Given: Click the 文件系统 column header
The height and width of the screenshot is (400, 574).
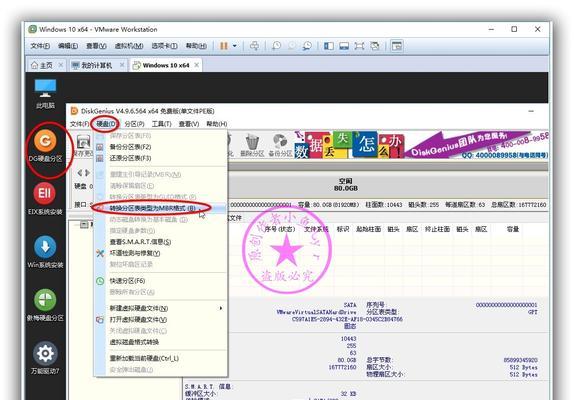Looking at the screenshot, I should [x=316, y=229].
